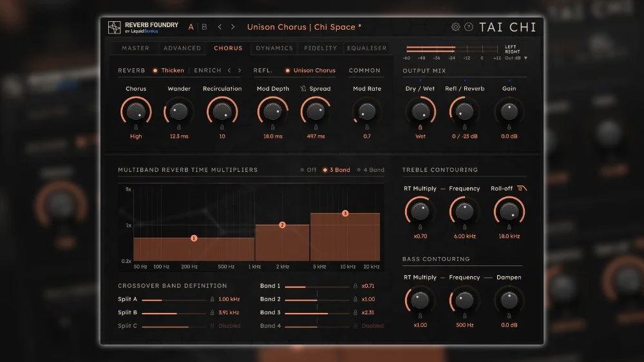Image resolution: width=644 pixels, height=362 pixels.
Task: Click band handle 2 in multiband graph
Action: pyautogui.click(x=282, y=225)
